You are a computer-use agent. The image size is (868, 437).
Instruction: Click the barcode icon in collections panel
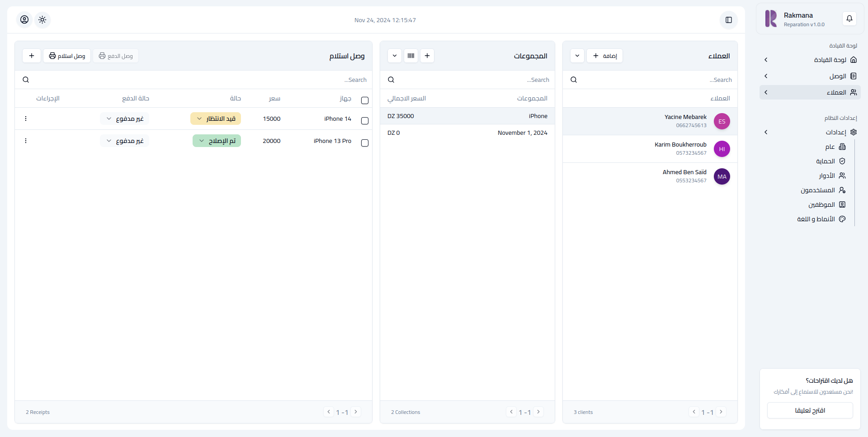coord(410,56)
